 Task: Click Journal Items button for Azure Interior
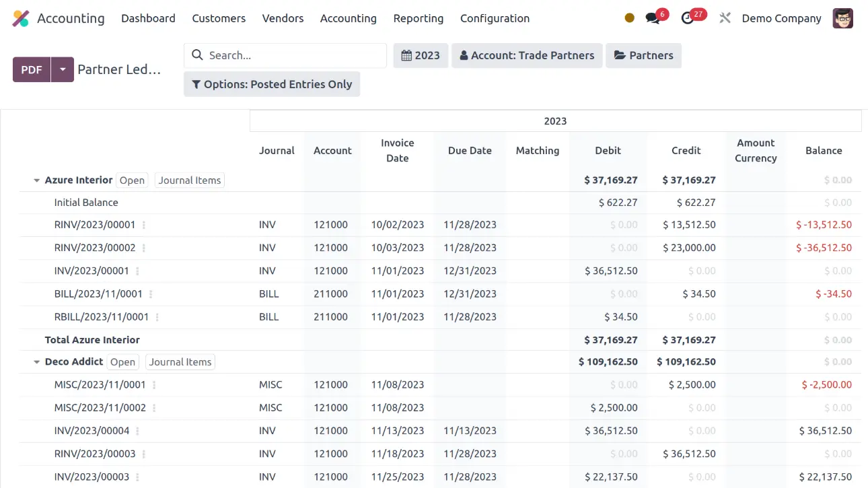190,180
